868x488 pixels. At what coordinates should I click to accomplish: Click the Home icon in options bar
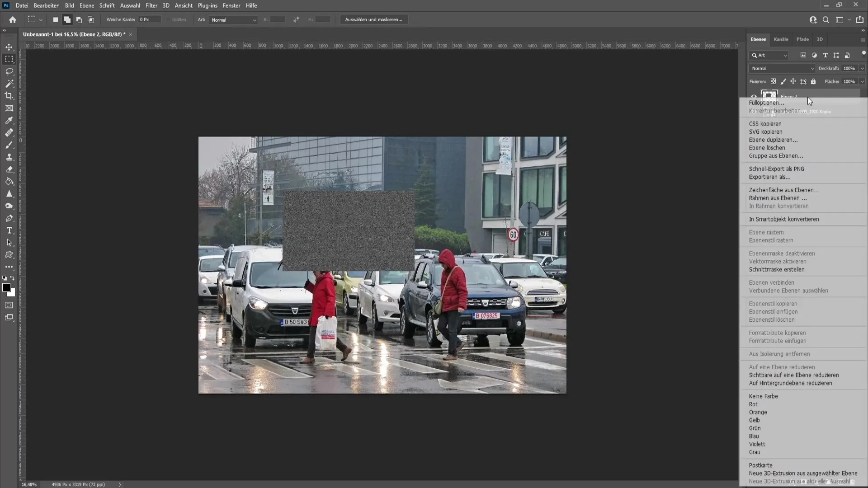pyautogui.click(x=13, y=19)
